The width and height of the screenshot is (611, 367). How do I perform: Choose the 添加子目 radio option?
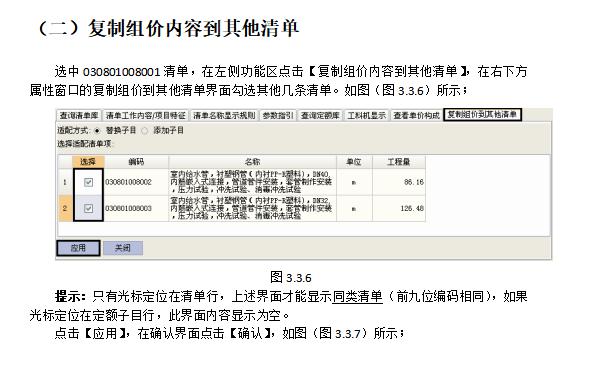[x=145, y=131]
